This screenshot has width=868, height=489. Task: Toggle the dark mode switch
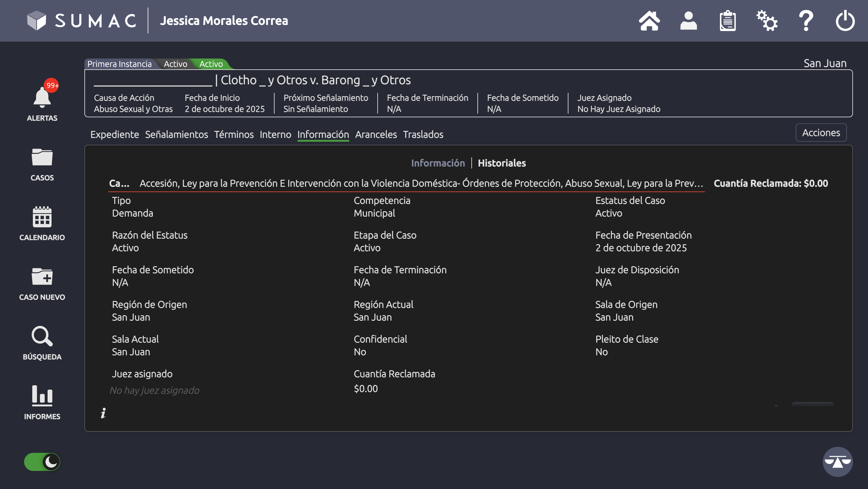click(x=42, y=462)
